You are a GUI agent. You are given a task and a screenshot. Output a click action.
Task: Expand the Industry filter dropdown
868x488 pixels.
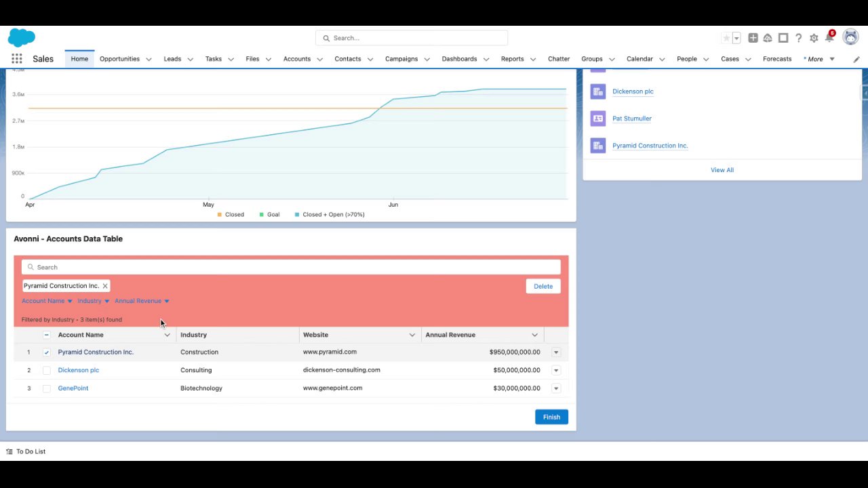coord(93,301)
